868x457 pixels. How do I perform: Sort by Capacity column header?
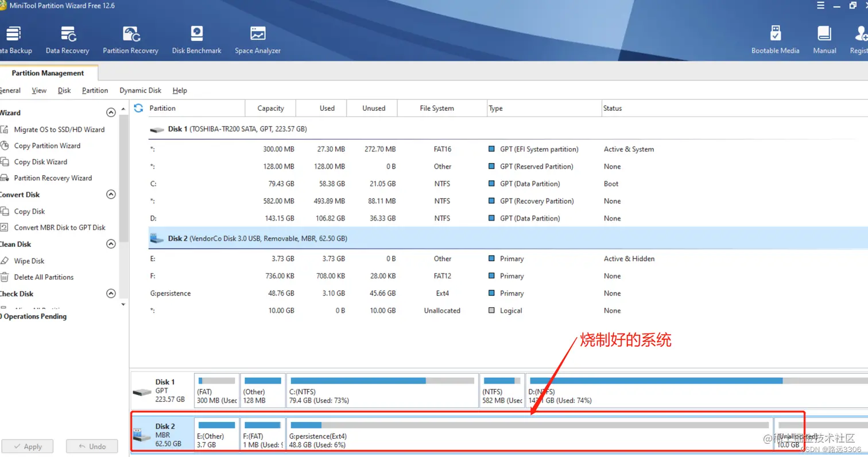(270, 108)
